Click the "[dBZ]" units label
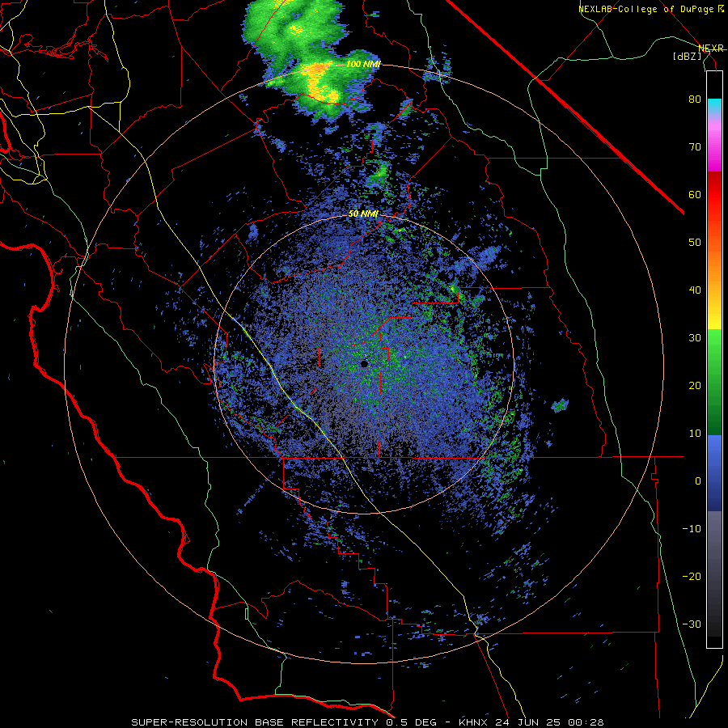 (x=687, y=56)
